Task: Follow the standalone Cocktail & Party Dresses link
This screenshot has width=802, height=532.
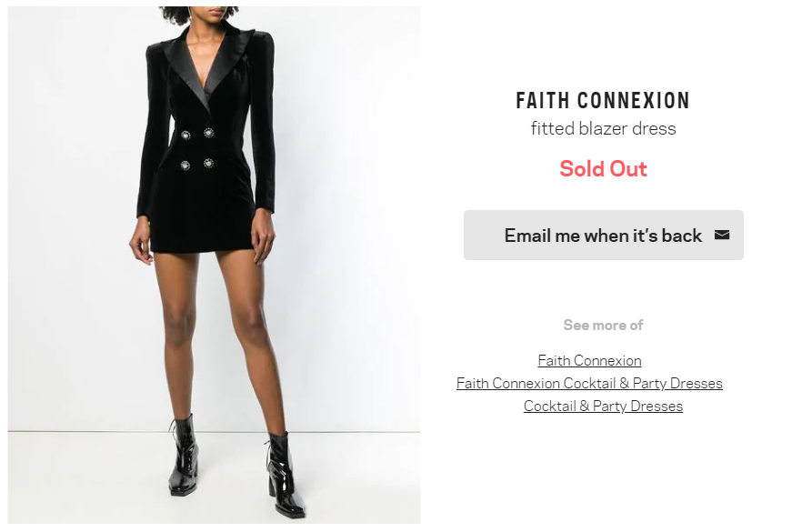Action: 603,407
